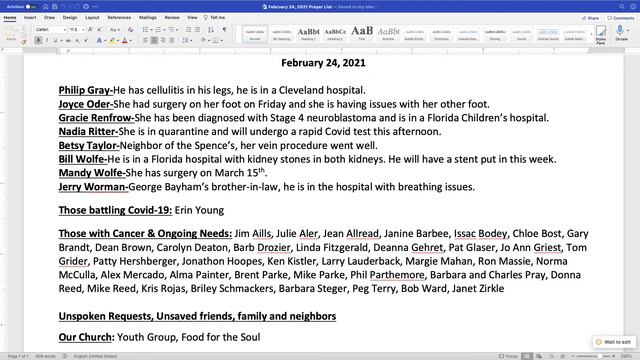Image resolution: width=640 pixels, height=360 pixels.
Task: Toggle Italic formatting
Action: click(x=47, y=40)
